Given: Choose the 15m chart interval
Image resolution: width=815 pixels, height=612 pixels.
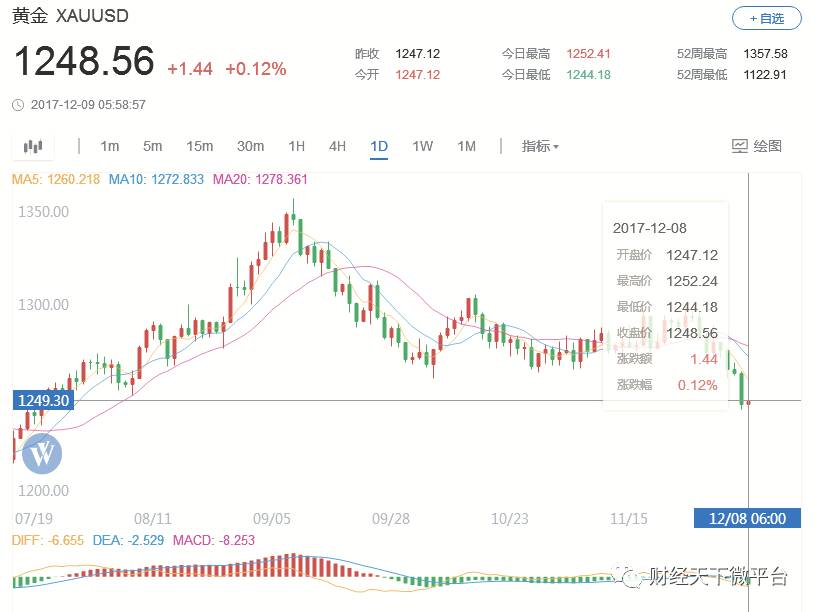Looking at the screenshot, I should pyautogui.click(x=199, y=146).
